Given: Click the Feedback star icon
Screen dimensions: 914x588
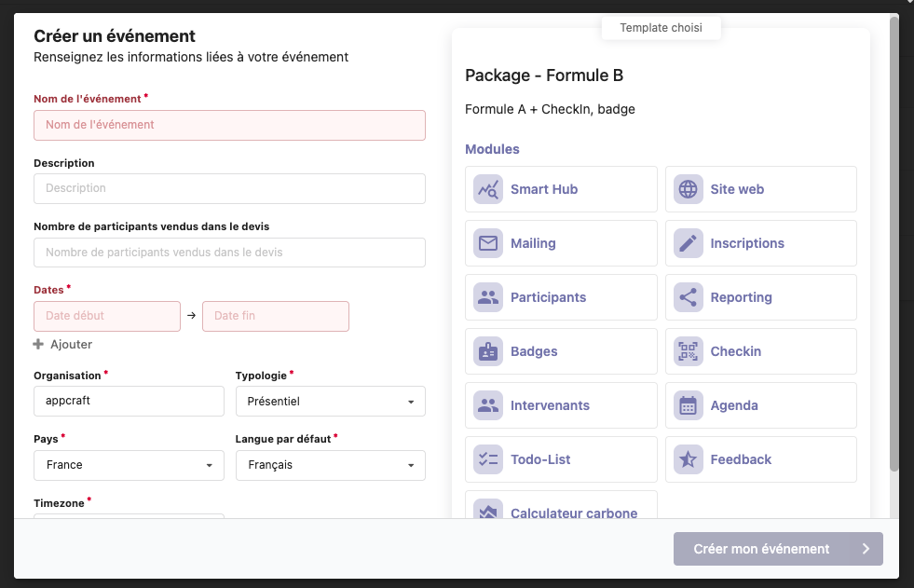Looking at the screenshot, I should (x=689, y=459).
